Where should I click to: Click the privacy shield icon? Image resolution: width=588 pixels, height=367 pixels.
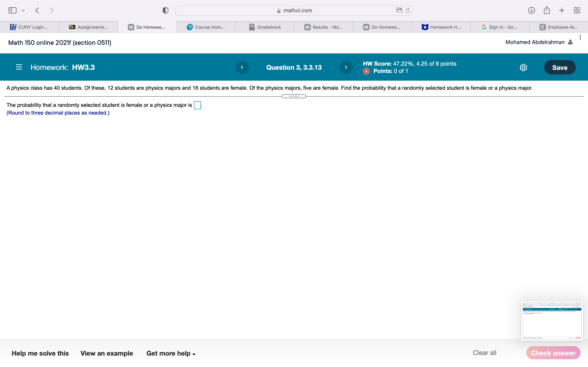click(x=165, y=10)
